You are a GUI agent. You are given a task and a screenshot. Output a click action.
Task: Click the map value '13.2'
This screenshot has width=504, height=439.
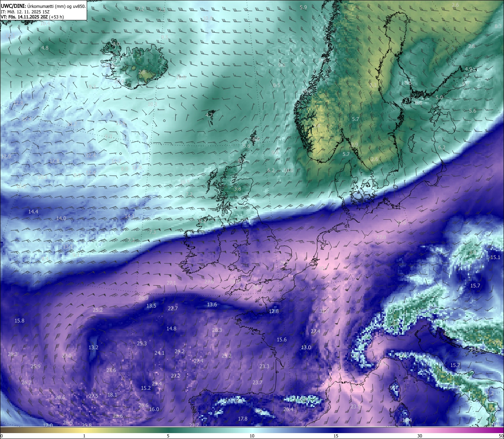click(93, 347)
